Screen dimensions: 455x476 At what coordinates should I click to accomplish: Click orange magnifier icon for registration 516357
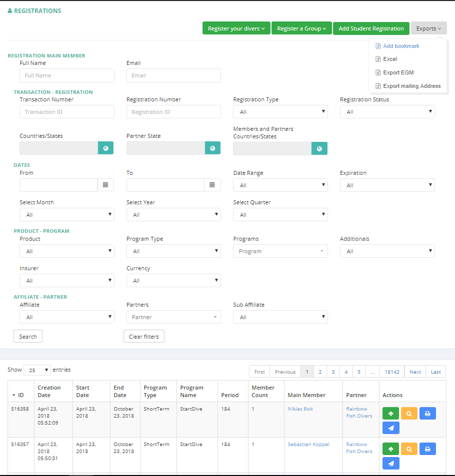point(409,449)
